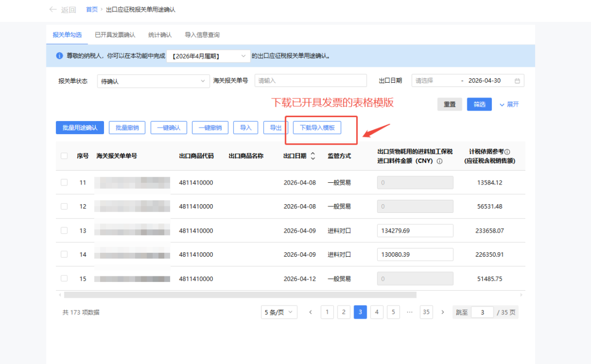Click 批量用途确认 button

(80, 128)
